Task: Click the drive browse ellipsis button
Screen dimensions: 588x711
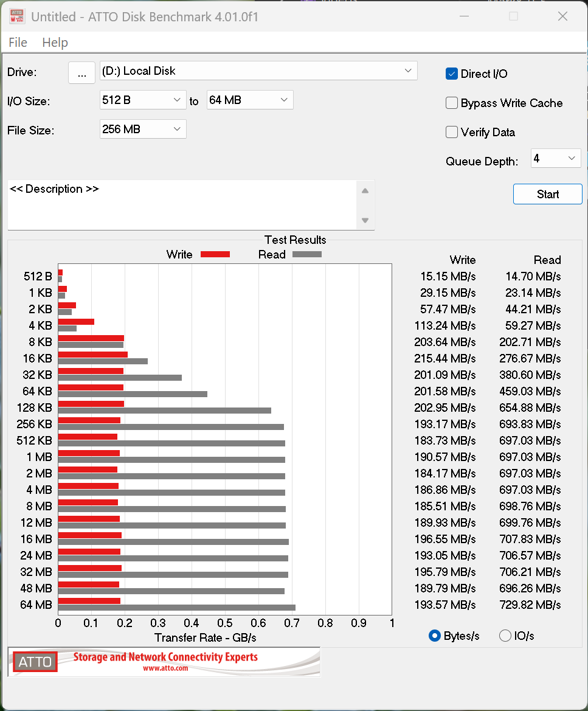Action: coord(81,72)
